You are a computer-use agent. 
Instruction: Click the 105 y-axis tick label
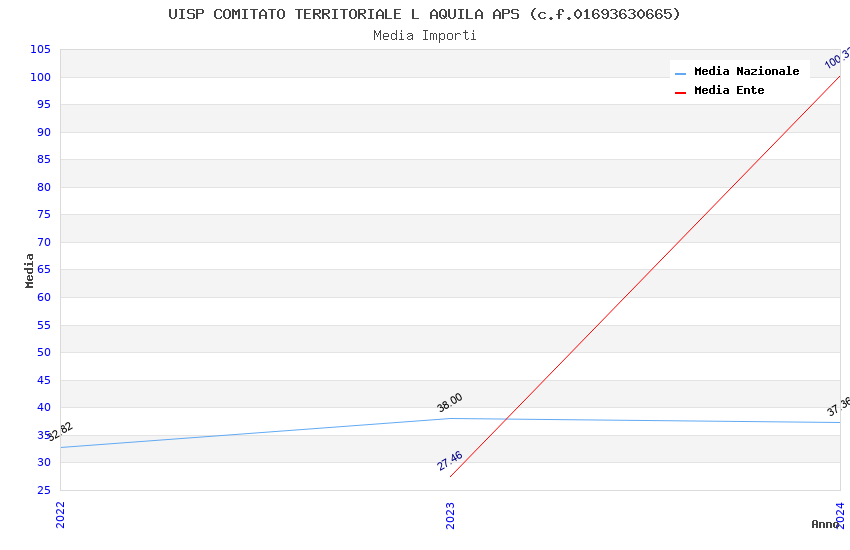(x=40, y=49)
